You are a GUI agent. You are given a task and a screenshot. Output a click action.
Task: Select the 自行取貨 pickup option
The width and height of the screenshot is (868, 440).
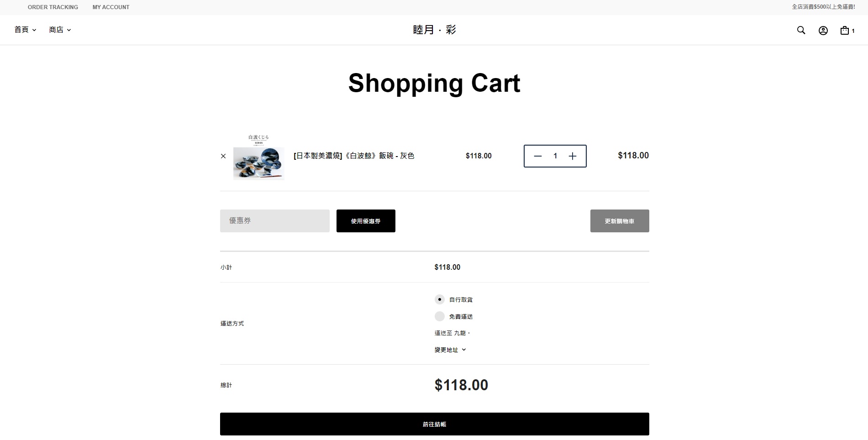coord(440,299)
